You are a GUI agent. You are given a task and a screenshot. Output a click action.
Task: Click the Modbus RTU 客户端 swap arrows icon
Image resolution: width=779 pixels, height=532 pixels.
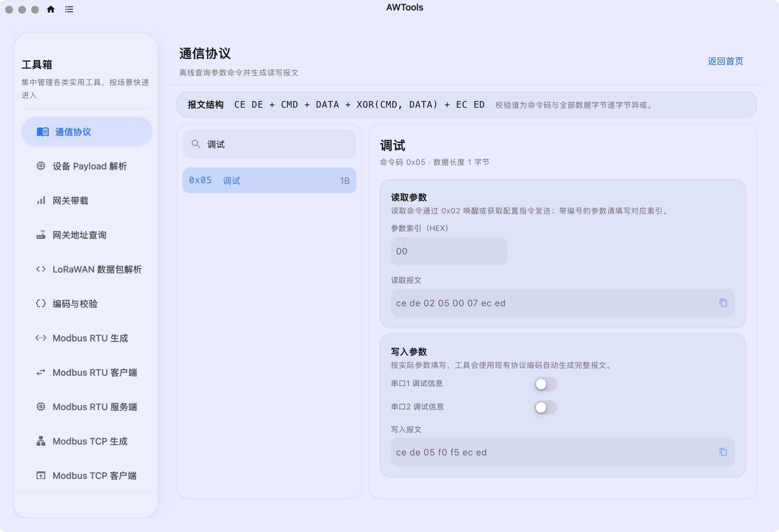pyautogui.click(x=41, y=372)
